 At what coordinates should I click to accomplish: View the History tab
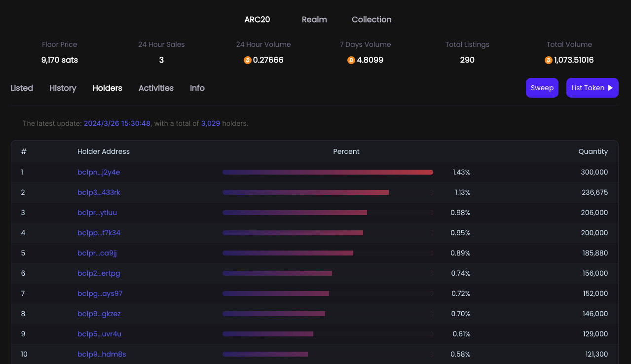pyautogui.click(x=63, y=88)
